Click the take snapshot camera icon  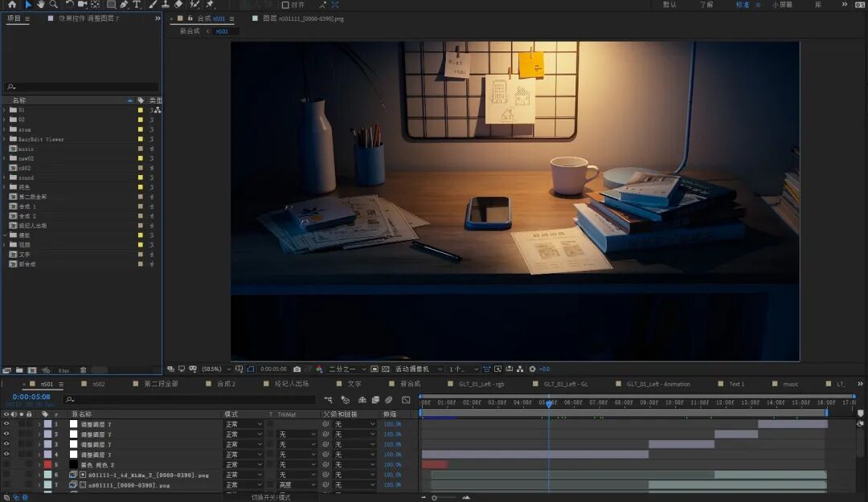pyautogui.click(x=297, y=369)
